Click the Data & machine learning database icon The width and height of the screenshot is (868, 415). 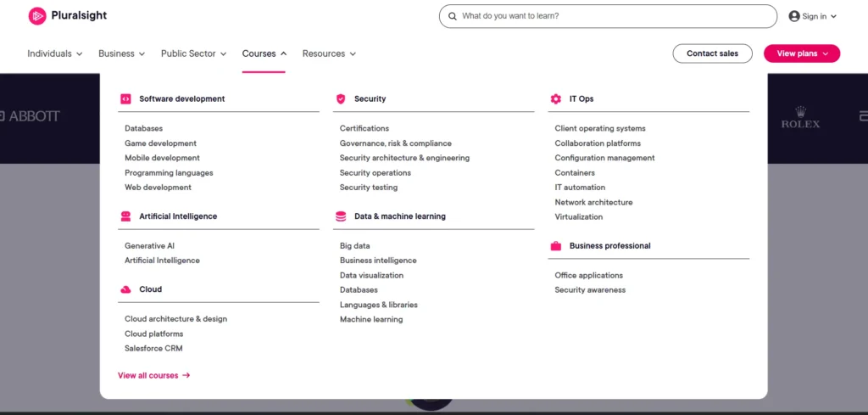click(x=341, y=216)
